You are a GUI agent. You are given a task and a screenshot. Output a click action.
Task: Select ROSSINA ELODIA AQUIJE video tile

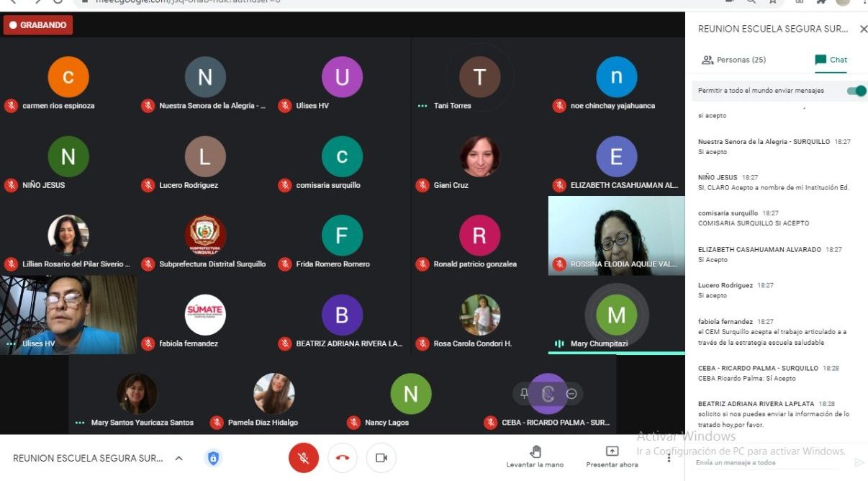(616, 235)
